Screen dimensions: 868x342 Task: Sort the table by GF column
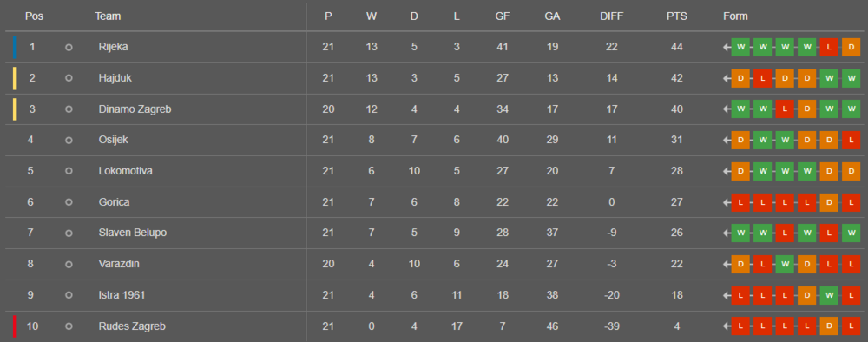pyautogui.click(x=502, y=16)
